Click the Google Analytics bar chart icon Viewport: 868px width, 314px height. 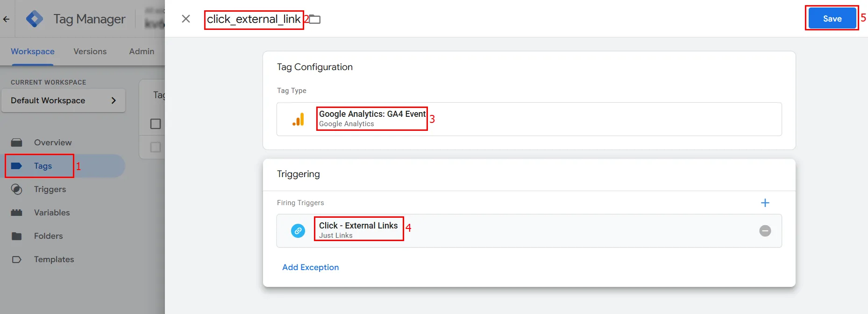[298, 119]
